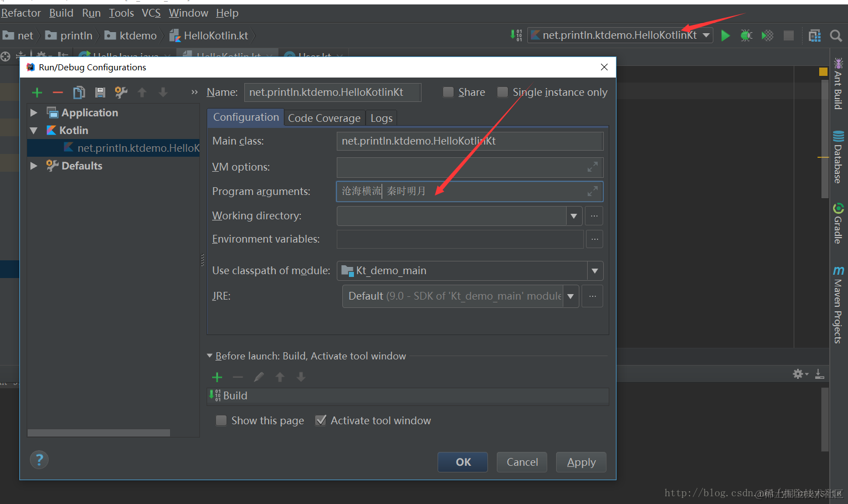Confirm the dialog with OK

click(x=463, y=462)
